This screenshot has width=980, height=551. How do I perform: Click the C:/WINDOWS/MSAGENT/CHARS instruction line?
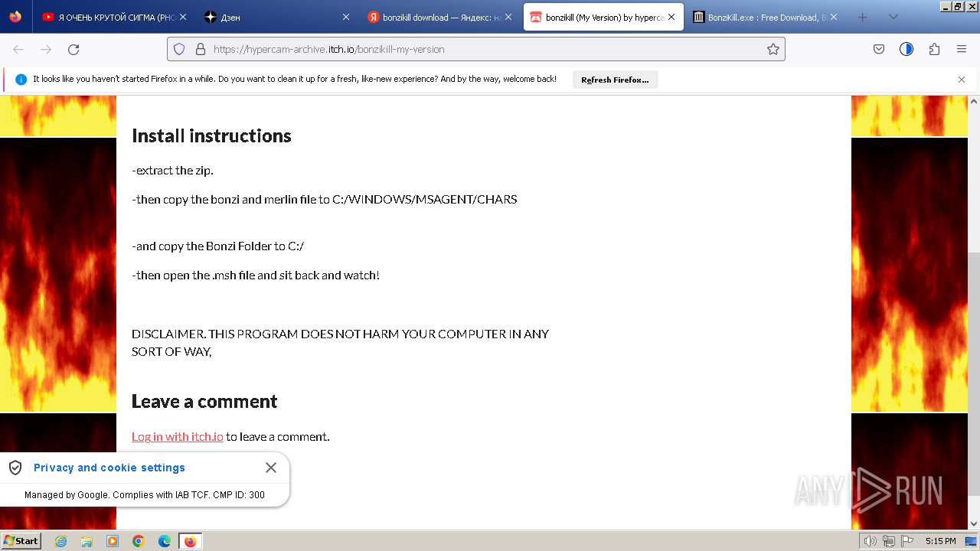[325, 199]
